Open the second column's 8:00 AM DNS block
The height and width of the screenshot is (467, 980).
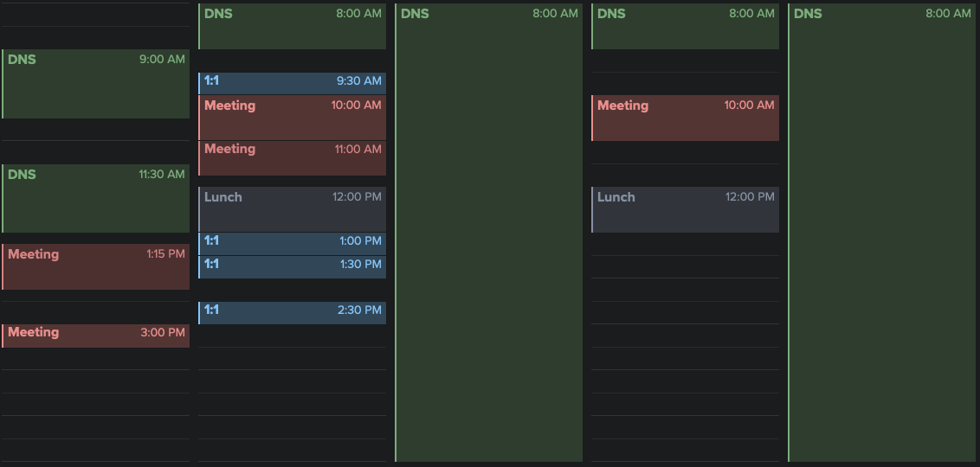[292, 26]
